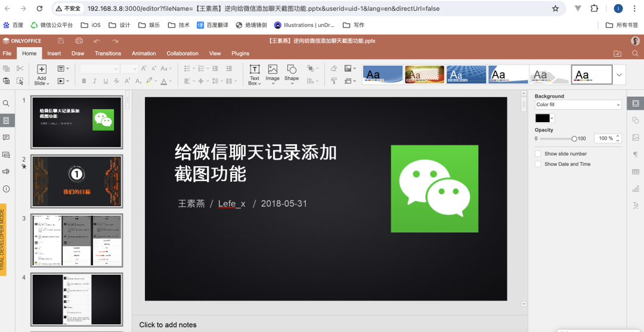Open Table settings in right sidebar
The width and height of the screenshot is (644, 332).
pos(636,172)
